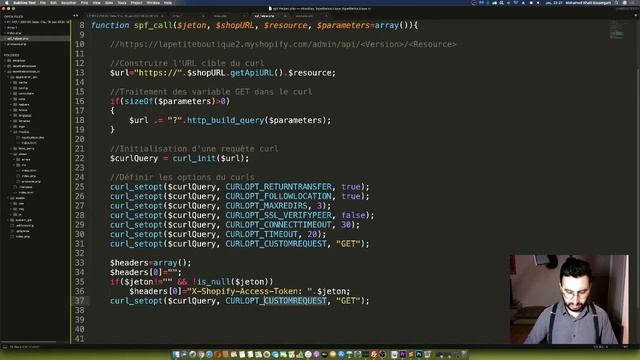This screenshot has width=640, height=360.
Task: Collapse the views folder
Action: pos(11,154)
